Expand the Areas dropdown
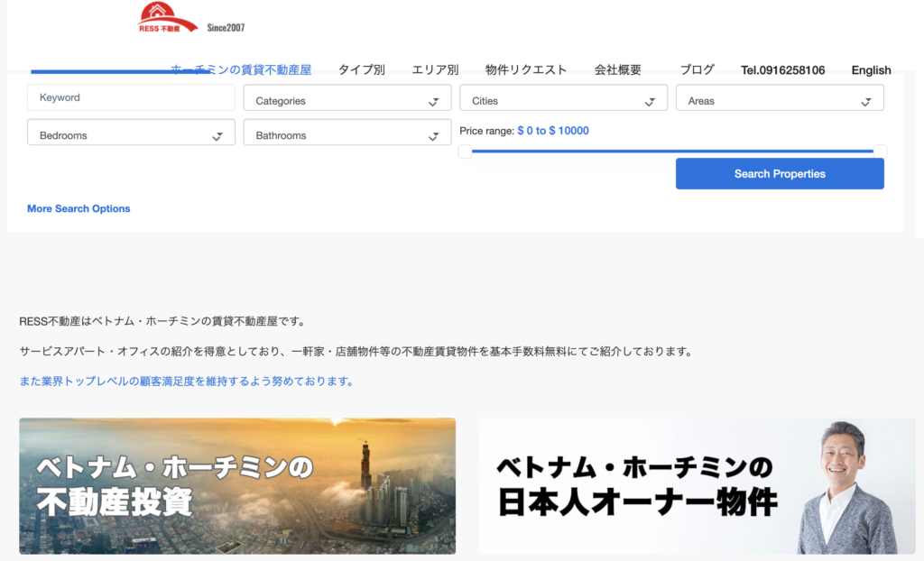The height and width of the screenshot is (561, 924). 780,97
